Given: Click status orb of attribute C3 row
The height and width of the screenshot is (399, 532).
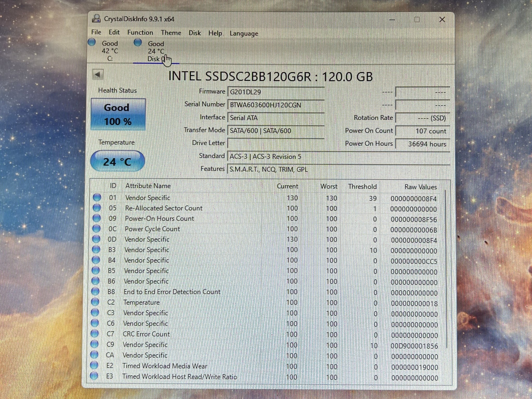Looking at the screenshot, I should (x=95, y=312).
